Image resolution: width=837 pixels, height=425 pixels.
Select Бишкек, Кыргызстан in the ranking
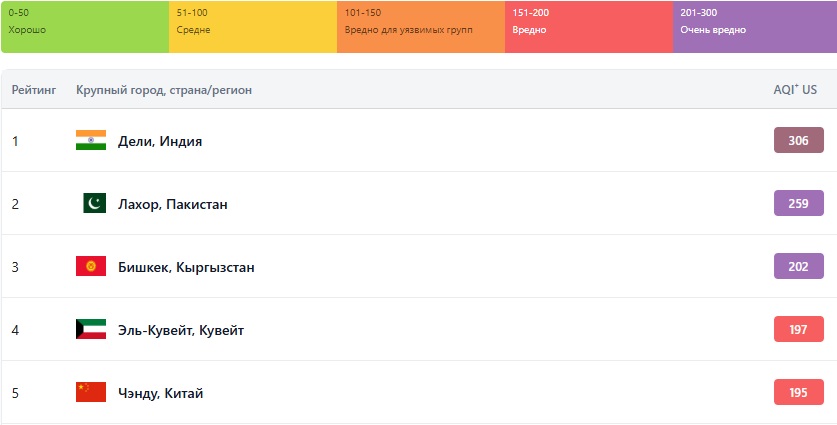click(x=186, y=267)
